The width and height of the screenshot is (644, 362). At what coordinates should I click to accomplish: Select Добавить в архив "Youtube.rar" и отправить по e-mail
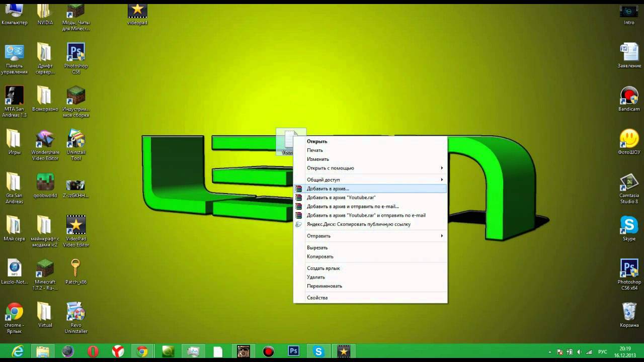click(370, 215)
